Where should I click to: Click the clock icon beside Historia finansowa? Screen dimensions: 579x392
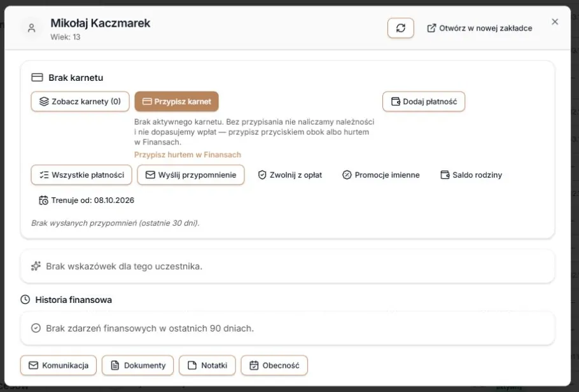pyautogui.click(x=25, y=299)
